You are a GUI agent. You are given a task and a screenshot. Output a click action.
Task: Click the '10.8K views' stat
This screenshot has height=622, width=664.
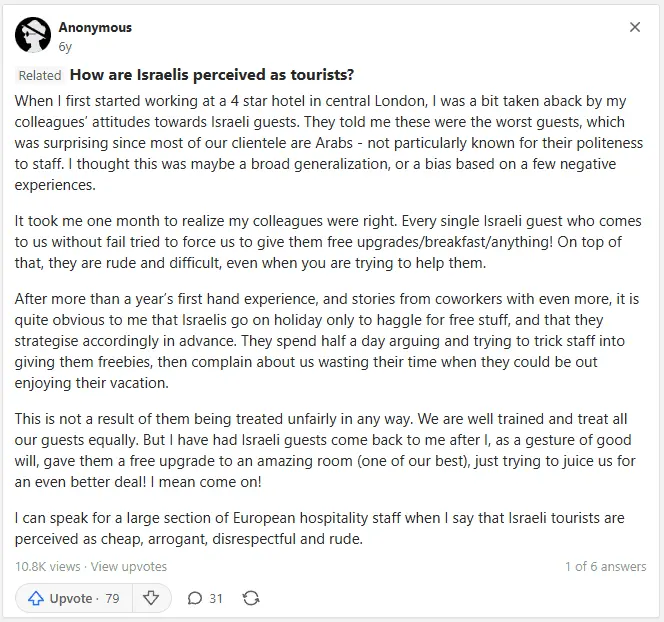coord(47,566)
